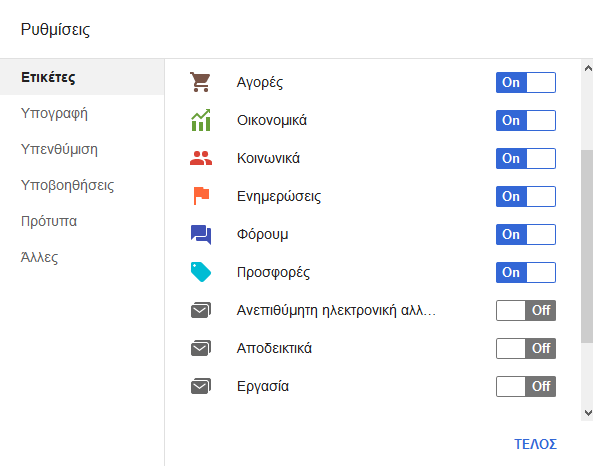Switch on the Εργασία label toggle
This screenshot has height=466, width=593.
[526, 386]
